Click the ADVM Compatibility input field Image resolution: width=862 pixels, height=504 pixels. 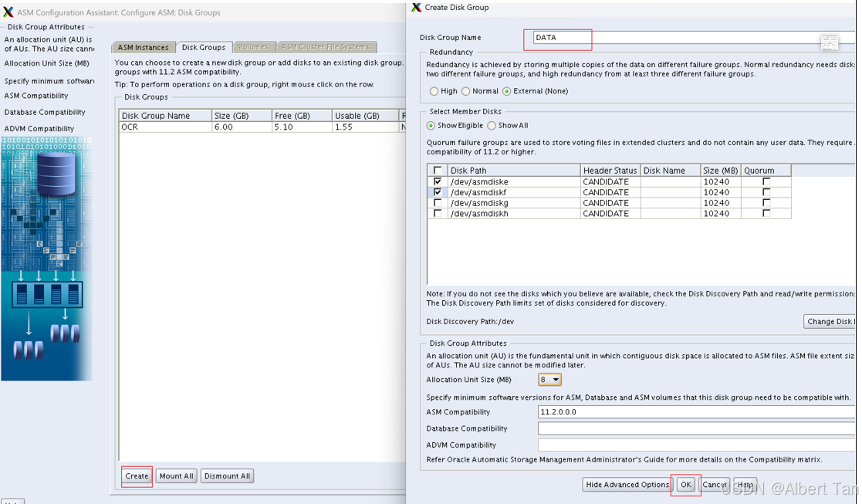(x=696, y=445)
